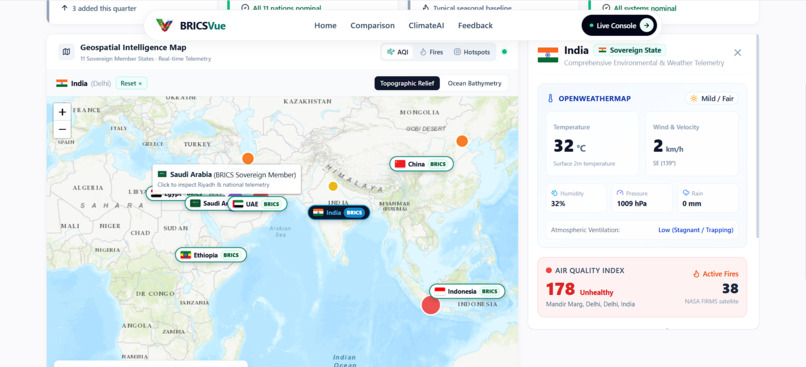Toggle the Fires map layer
The image size is (806, 367).
pyautogui.click(x=431, y=52)
